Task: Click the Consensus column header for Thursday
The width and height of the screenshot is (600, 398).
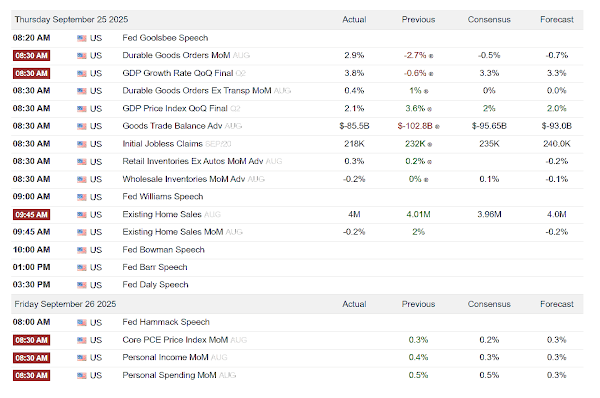Action: point(489,20)
